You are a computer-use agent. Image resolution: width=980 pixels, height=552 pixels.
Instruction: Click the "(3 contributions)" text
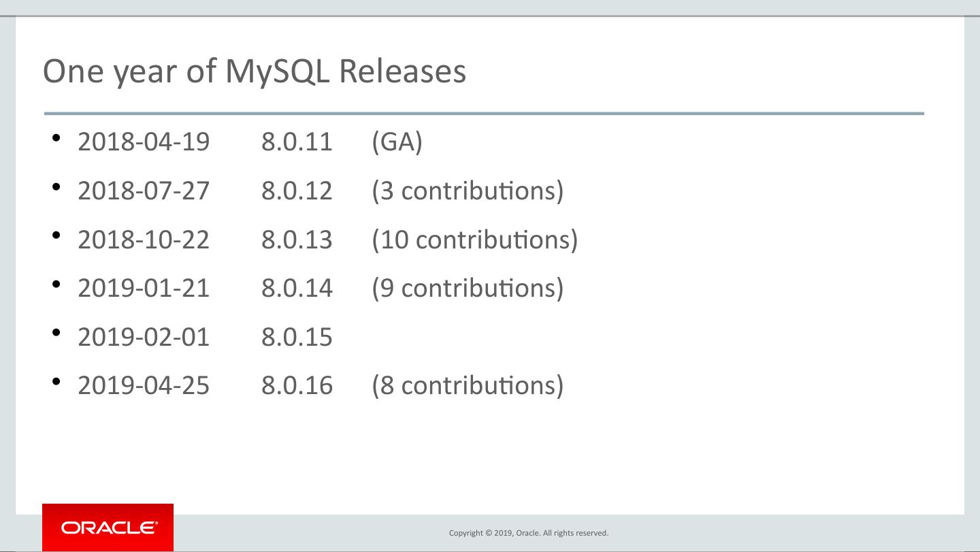click(x=468, y=191)
